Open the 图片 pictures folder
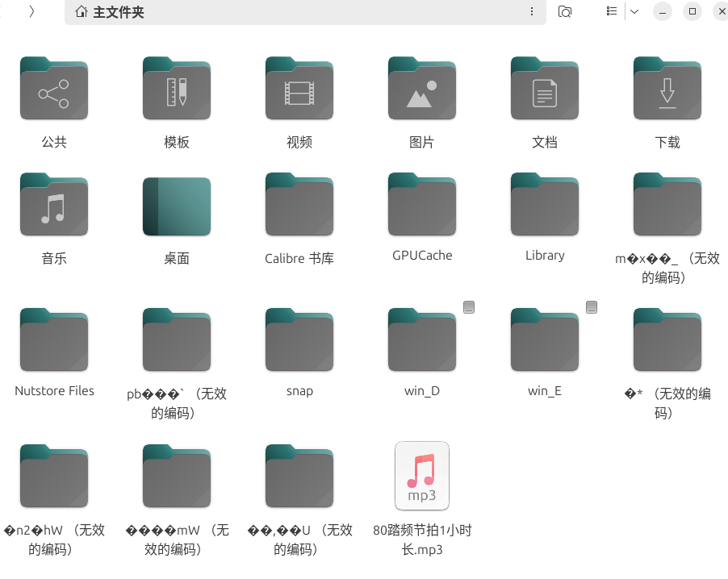Screen dimensions: 728x579 tap(421, 88)
